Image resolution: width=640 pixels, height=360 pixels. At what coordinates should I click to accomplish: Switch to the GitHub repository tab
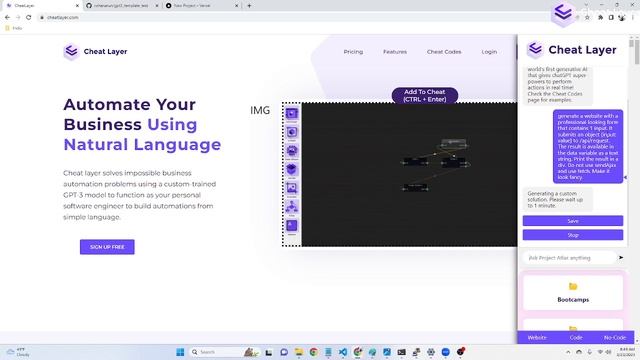[122, 6]
